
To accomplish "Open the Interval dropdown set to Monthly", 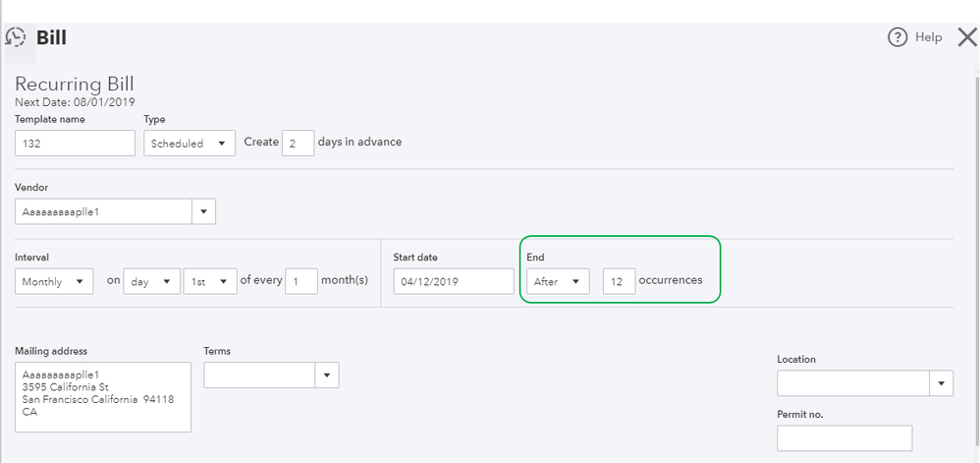I will pos(54,281).
